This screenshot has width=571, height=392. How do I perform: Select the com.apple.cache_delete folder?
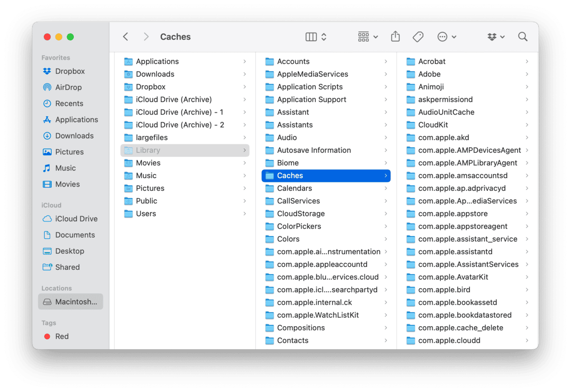(x=467, y=328)
